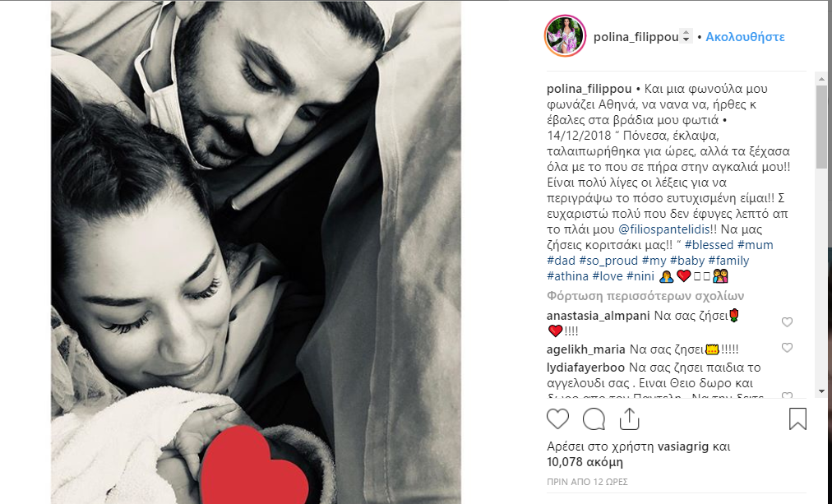Save the post with the bookmark icon

[x=797, y=418]
